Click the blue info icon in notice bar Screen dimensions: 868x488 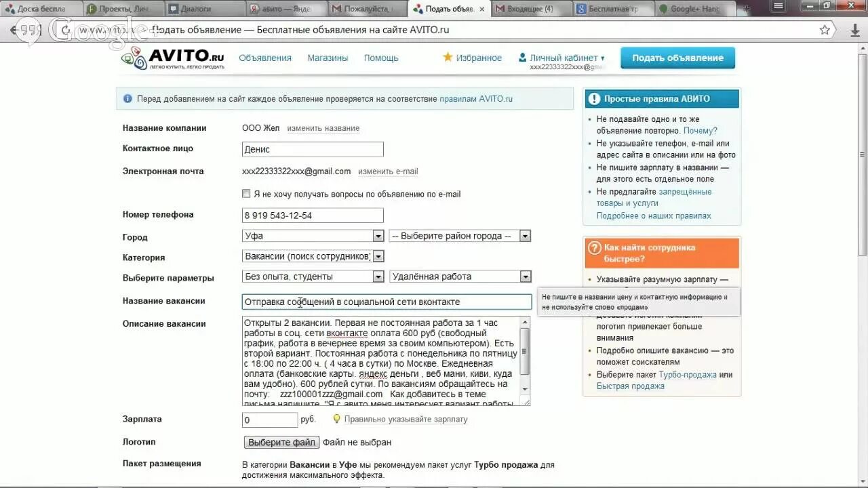click(x=127, y=99)
